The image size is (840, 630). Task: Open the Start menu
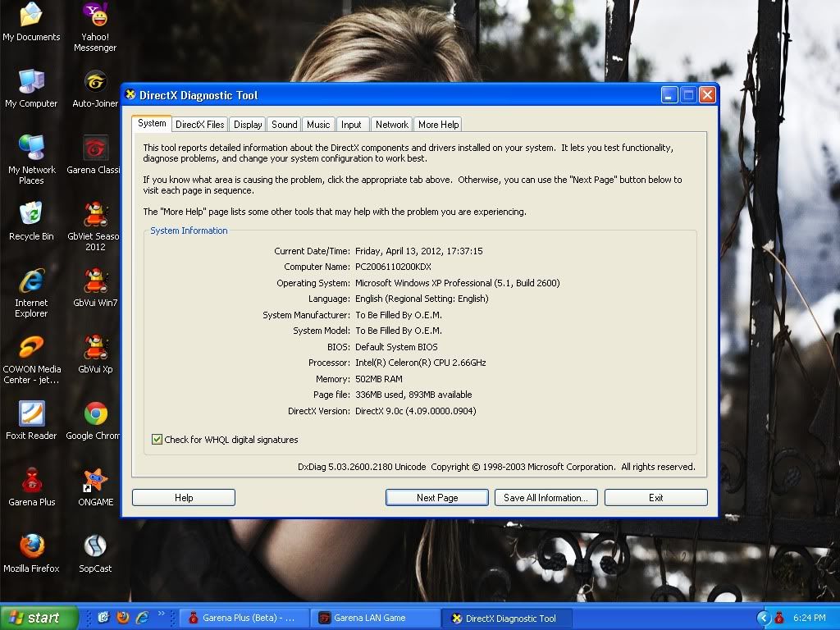39,618
